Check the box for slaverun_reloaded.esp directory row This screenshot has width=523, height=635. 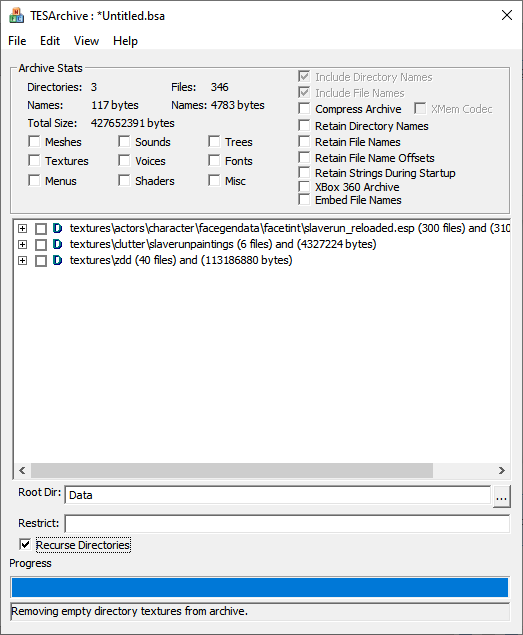[41, 229]
